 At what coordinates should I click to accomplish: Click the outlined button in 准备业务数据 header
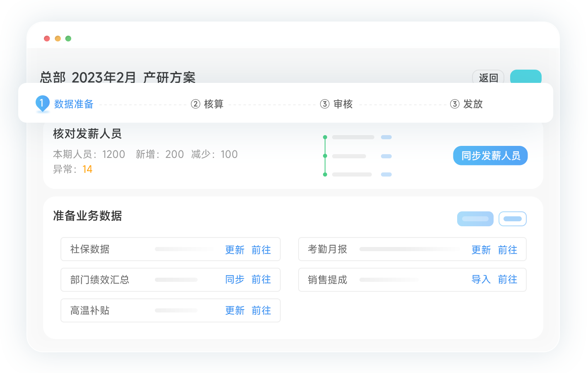tap(513, 219)
